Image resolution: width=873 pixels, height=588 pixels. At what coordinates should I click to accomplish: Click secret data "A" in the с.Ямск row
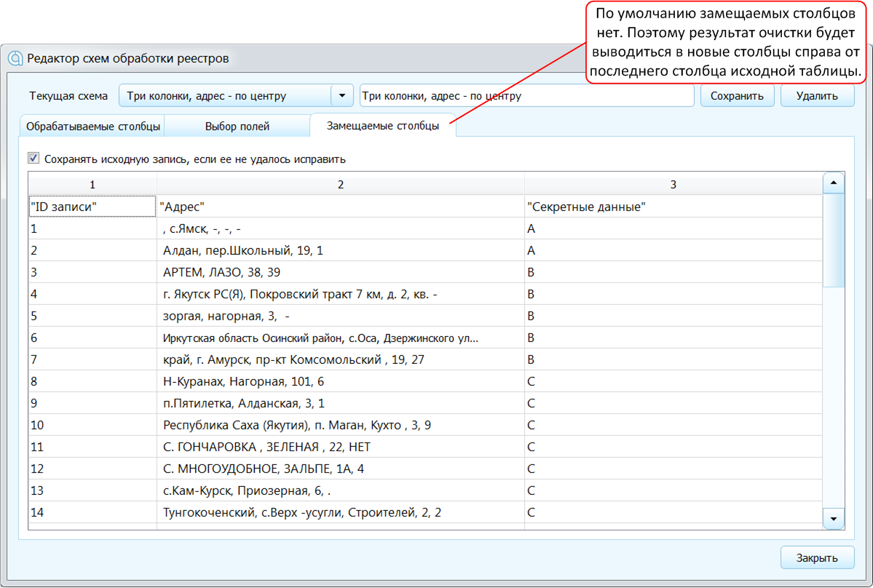(673, 229)
